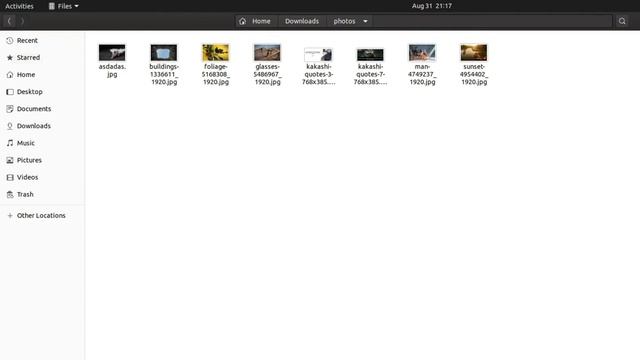Screen dimensions: 640x360
Task: Click the file name asdadas.jpg
Action: [x=112, y=70]
